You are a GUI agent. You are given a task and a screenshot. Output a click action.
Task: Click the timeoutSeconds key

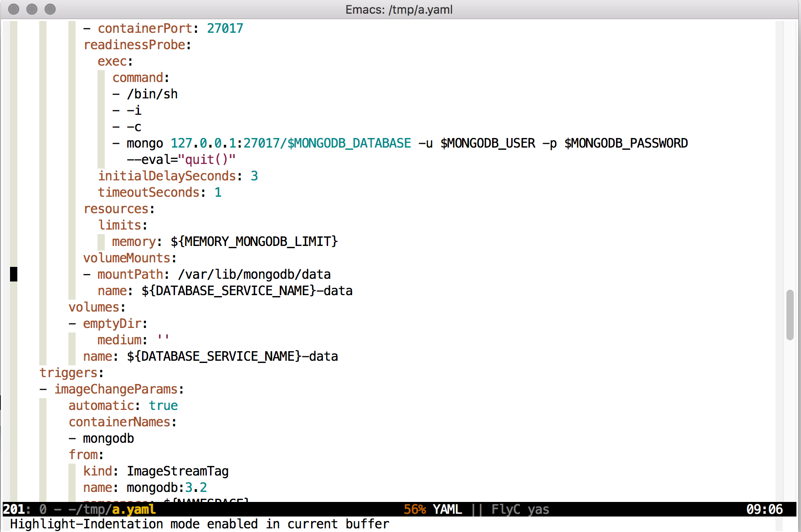(x=149, y=192)
